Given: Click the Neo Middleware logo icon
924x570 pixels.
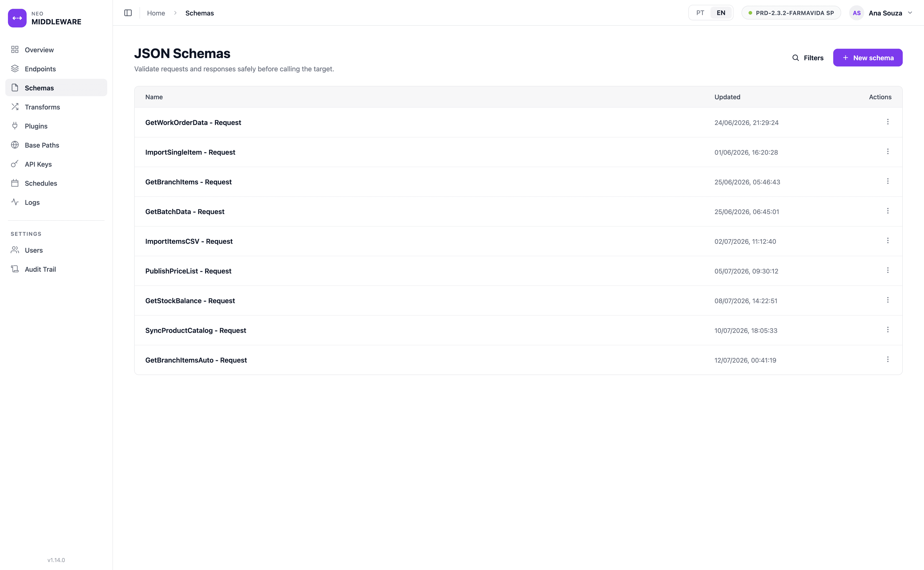Looking at the screenshot, I should (x=17, y=18).
